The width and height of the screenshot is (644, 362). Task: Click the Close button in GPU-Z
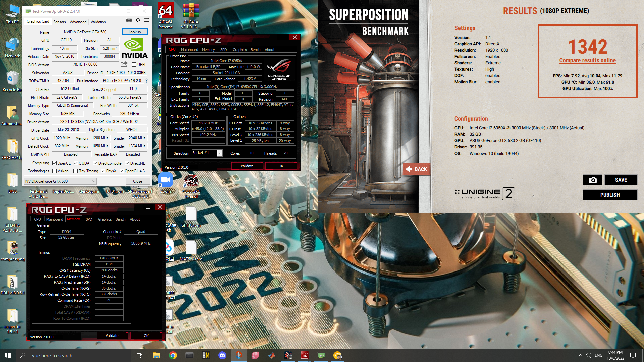138,181
